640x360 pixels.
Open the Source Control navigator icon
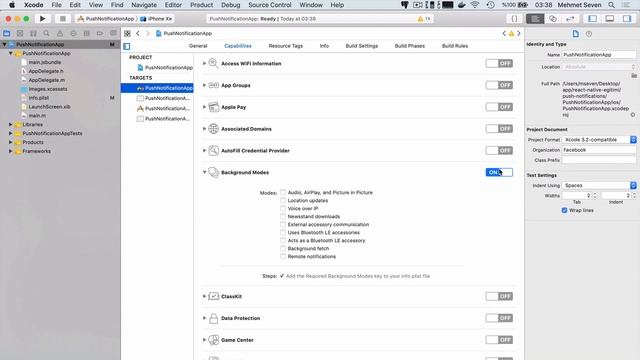(20, 33)
